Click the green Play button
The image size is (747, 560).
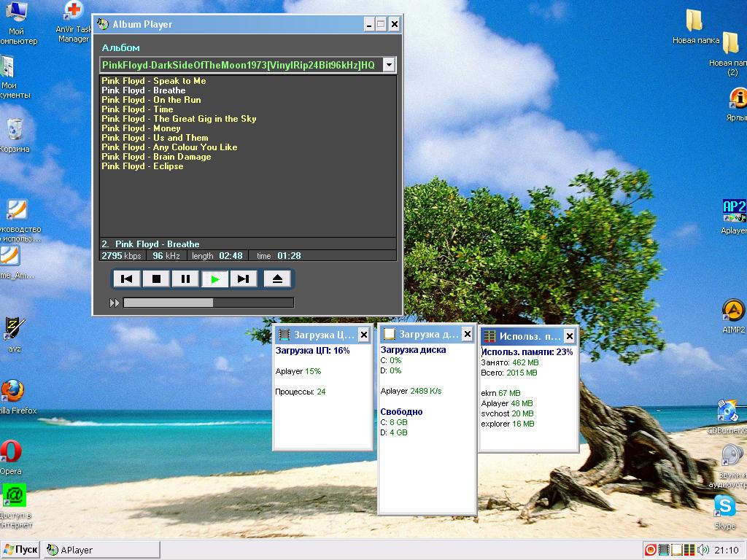(x=215, y=279)
